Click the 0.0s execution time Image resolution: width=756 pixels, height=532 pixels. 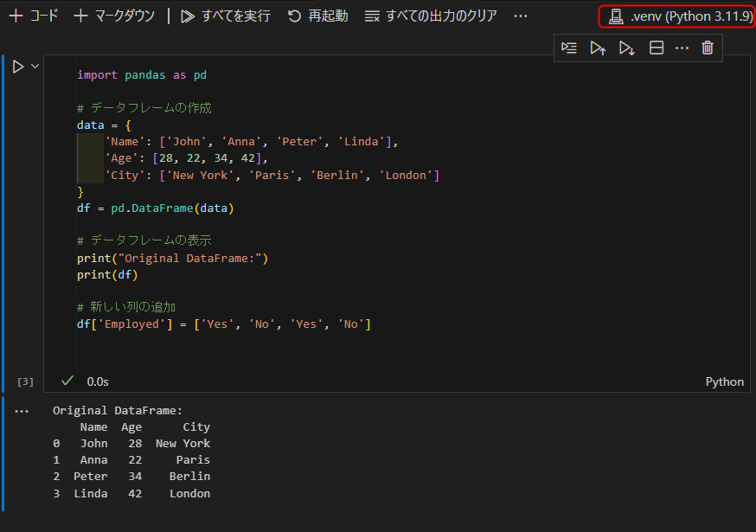[98, 381]
